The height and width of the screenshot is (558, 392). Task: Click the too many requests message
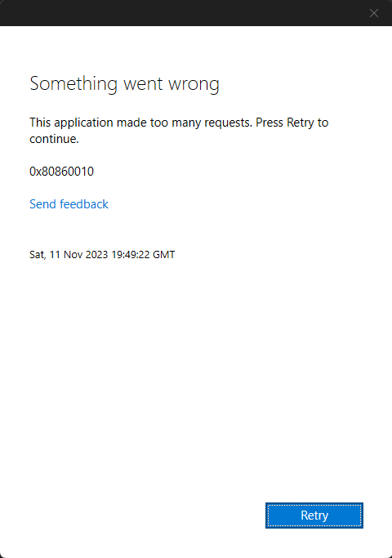179,130
